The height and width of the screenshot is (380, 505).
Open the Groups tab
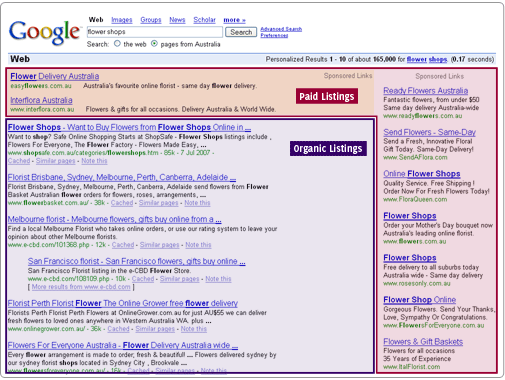151,20
